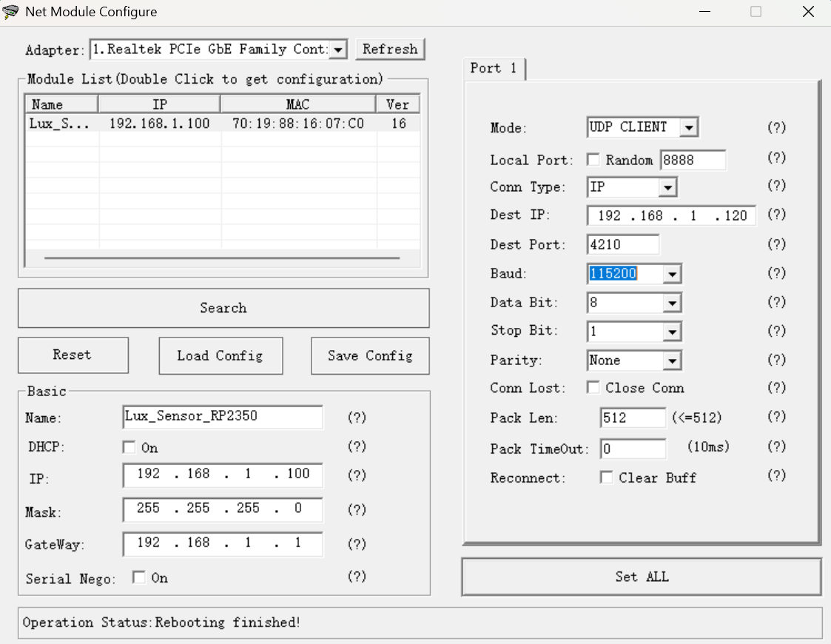Open the Stop Bit dropdown
This screenshot has width=831, height=644.
[672, 332]
